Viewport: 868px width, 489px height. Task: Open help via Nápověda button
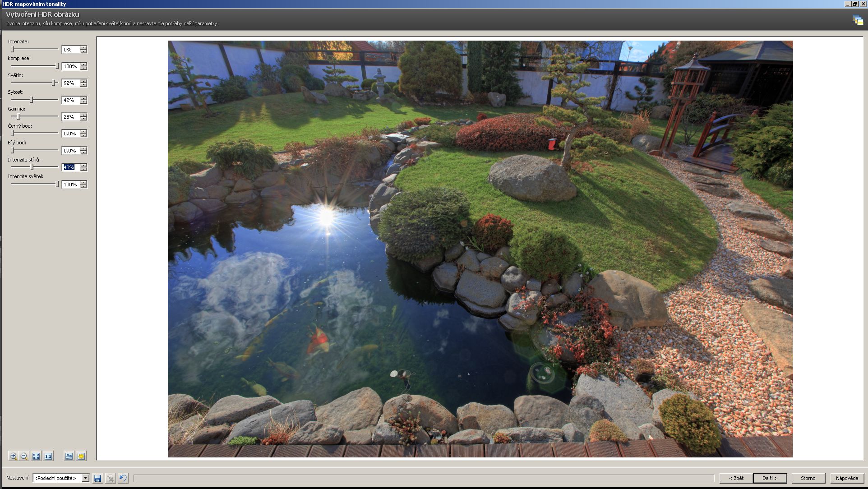[x=847, y=478]
